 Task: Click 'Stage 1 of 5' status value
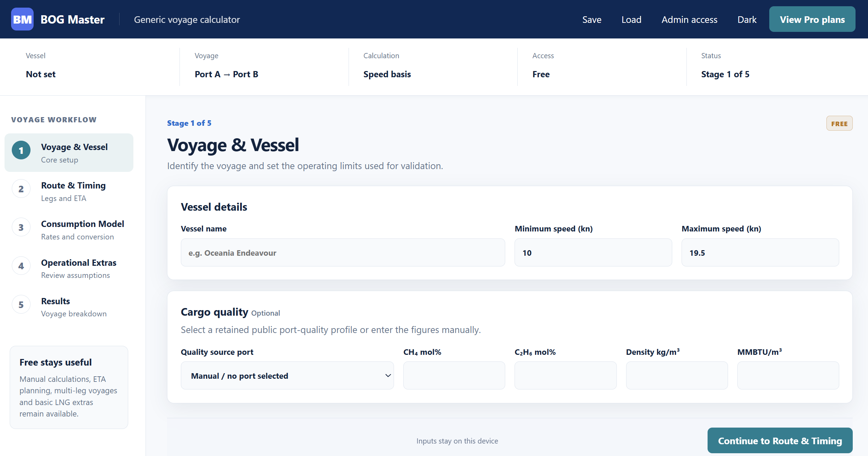(x=725, y=74)
